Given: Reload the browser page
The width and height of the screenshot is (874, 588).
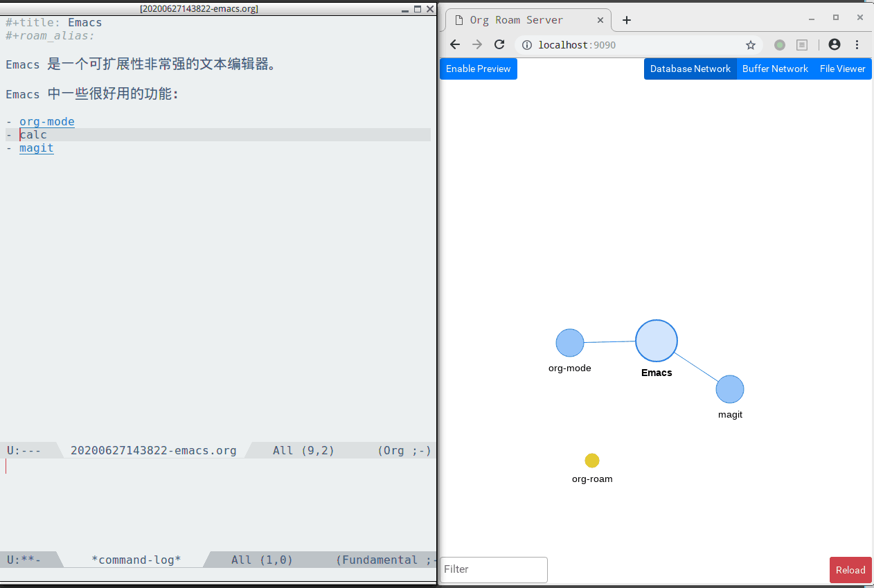Looking at the screenshot, I should (x=499, y=45).
